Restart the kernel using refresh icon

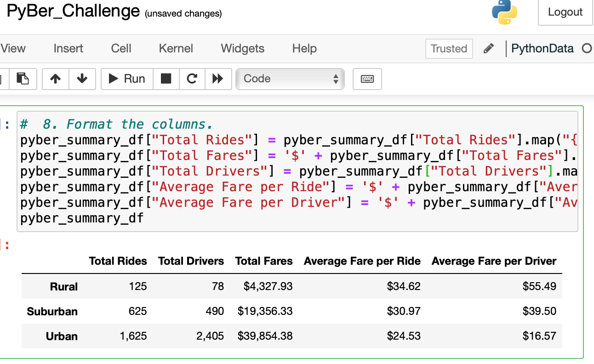point(192,79)
